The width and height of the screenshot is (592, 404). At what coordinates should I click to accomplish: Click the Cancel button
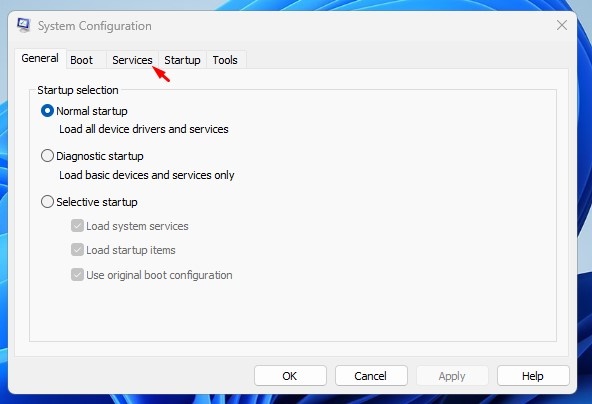tap(371, 376)
